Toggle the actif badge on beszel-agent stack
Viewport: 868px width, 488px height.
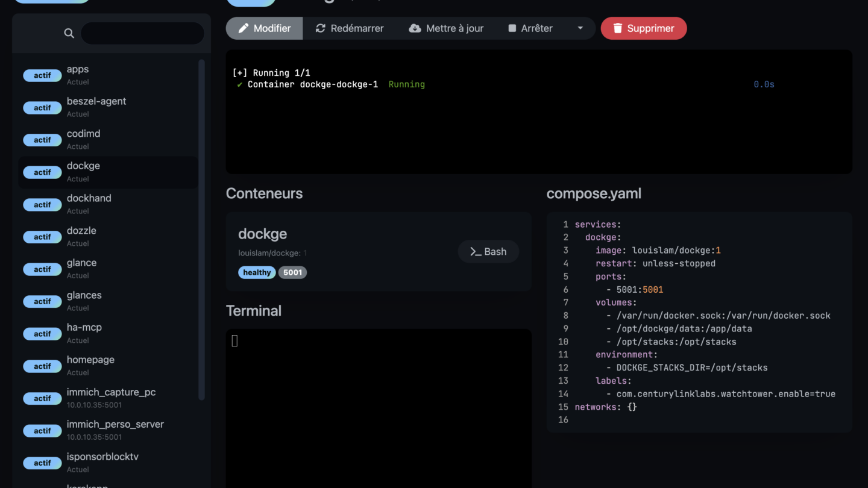[42, 107]
